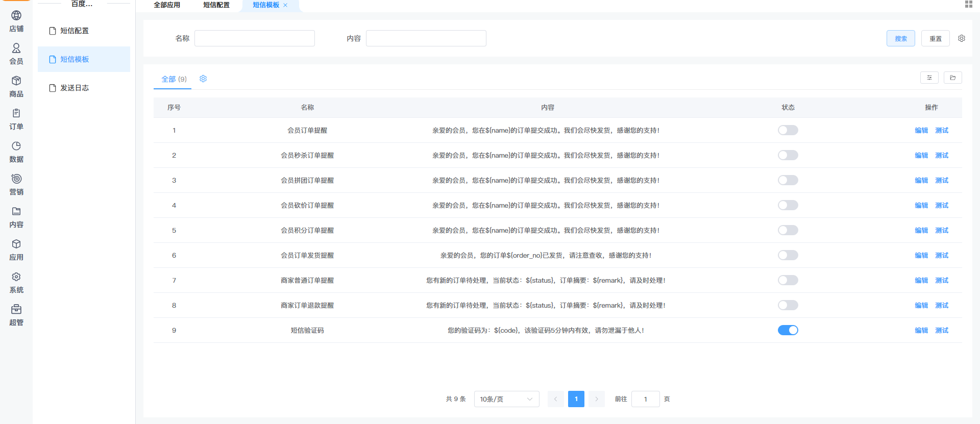The image size is (980, 424).
Task: Click the column settings icon above table
Action: (929, 78)
